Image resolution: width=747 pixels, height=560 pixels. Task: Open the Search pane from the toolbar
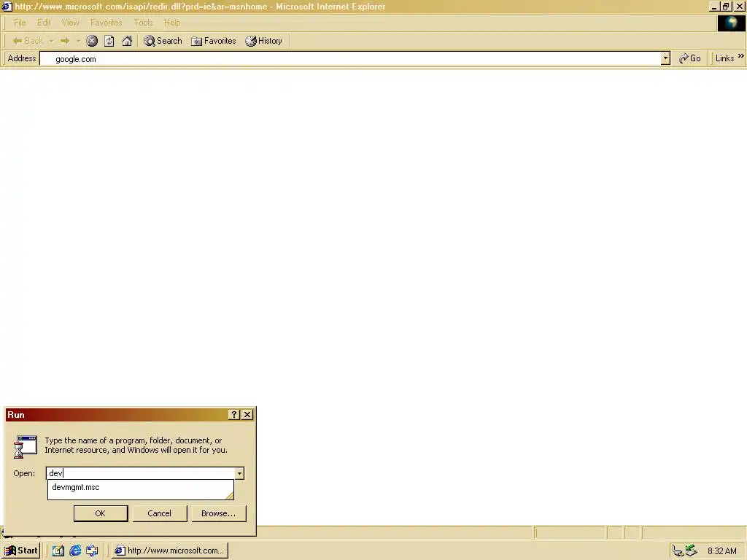point(163,41)
